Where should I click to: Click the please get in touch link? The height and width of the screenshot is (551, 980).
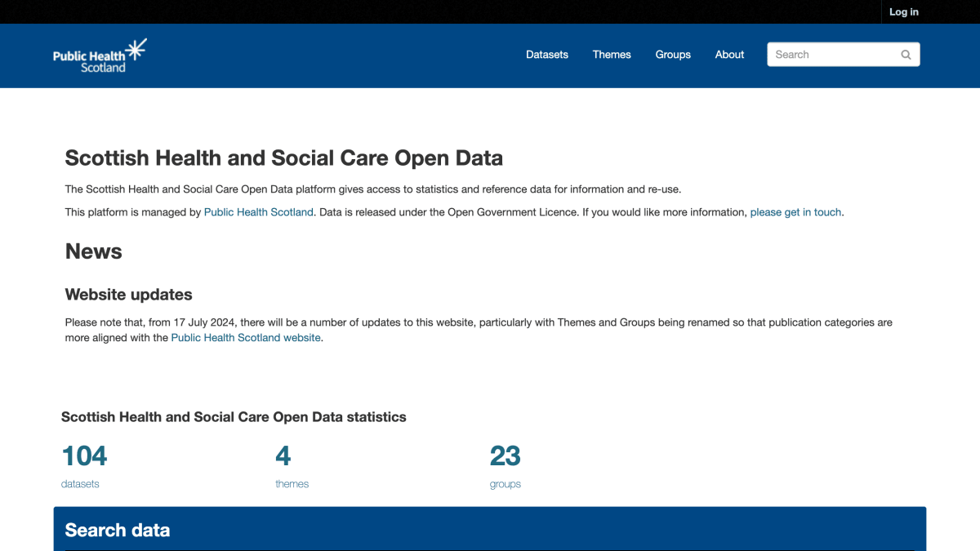(795, 212)
